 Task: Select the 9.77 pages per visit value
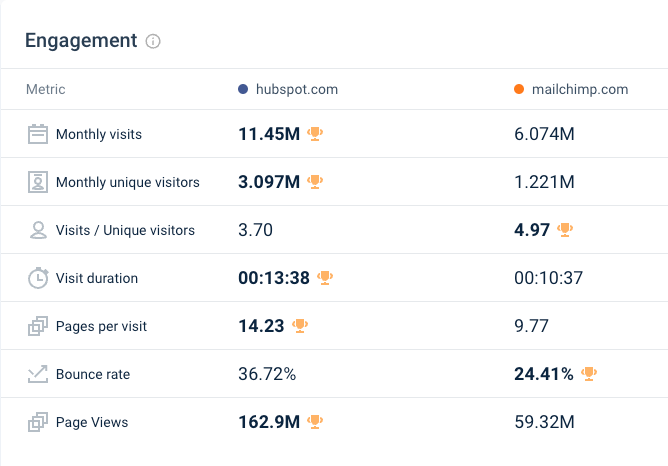531,326
